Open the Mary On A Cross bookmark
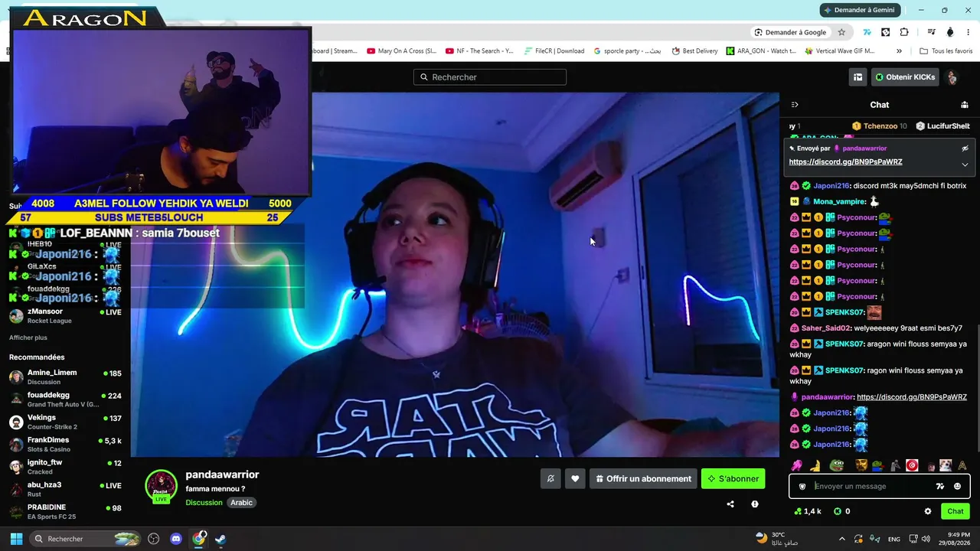 401,51
